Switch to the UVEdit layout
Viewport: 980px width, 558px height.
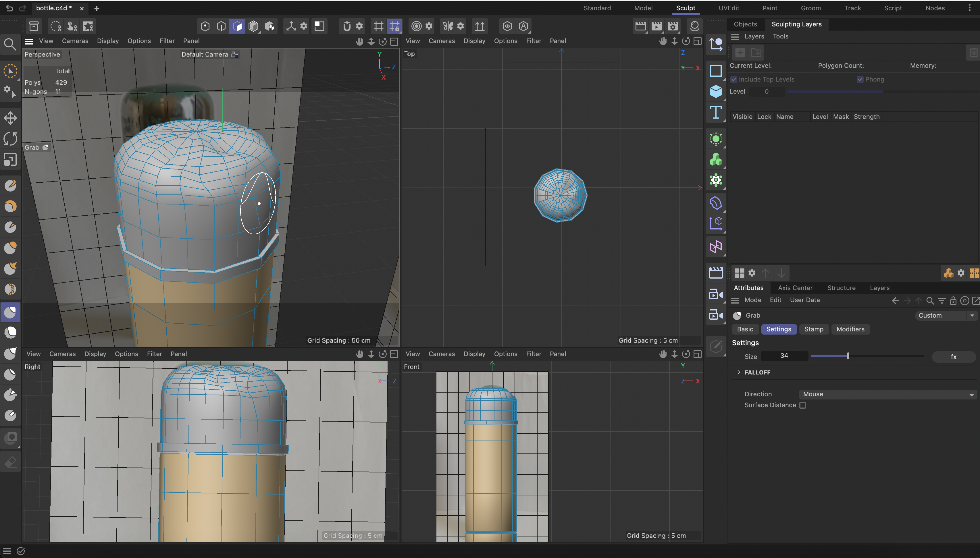pos(729,8)
